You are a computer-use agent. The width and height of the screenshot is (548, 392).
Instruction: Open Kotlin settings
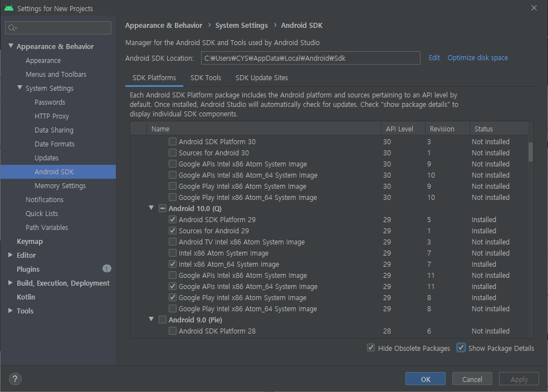(26, 297)
